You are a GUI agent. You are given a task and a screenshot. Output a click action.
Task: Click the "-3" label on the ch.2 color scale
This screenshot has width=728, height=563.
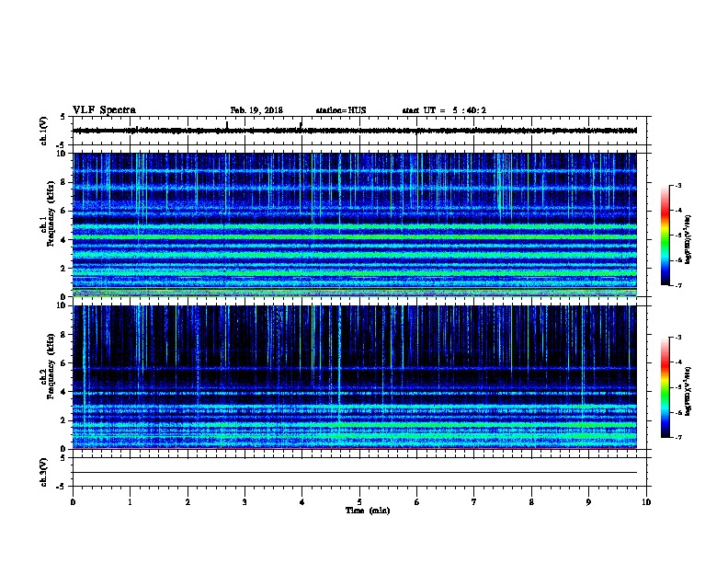[x=678, y=338]
